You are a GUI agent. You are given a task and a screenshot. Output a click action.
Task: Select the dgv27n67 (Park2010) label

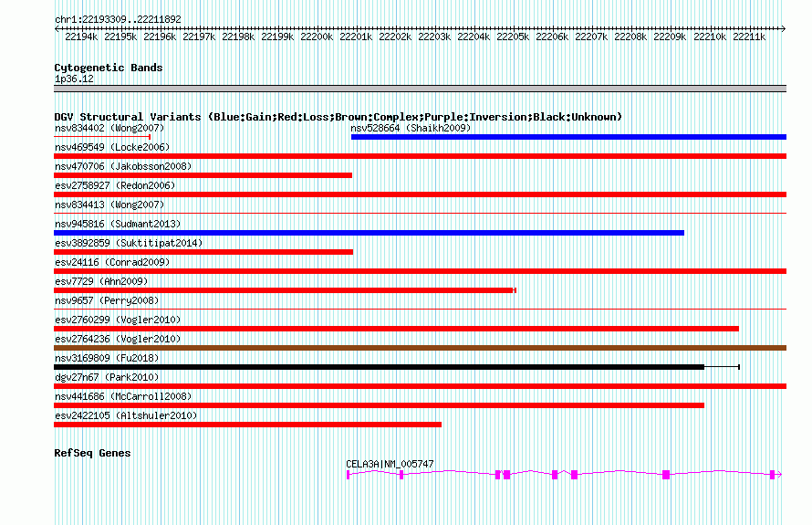click(x=107, y=377)
